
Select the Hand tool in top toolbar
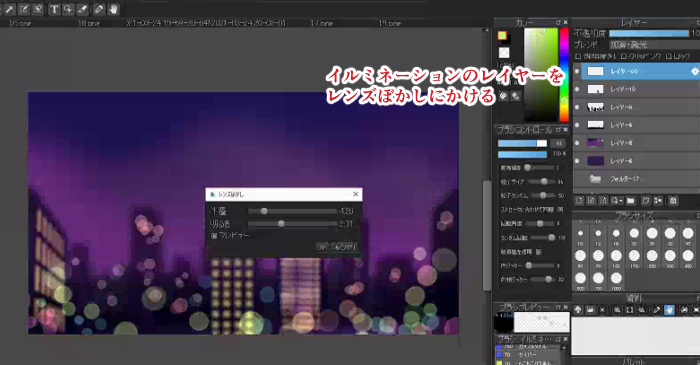click(x=113, y=9)
